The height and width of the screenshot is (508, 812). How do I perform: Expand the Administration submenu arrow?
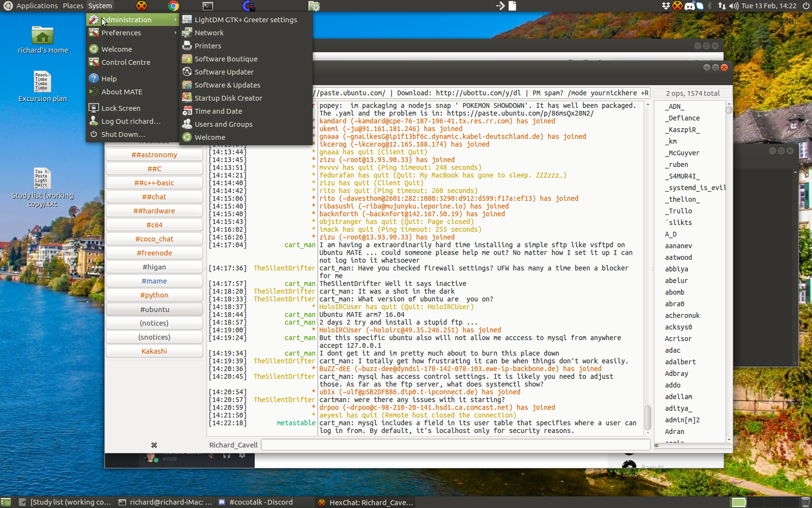[x=175, y=20]
